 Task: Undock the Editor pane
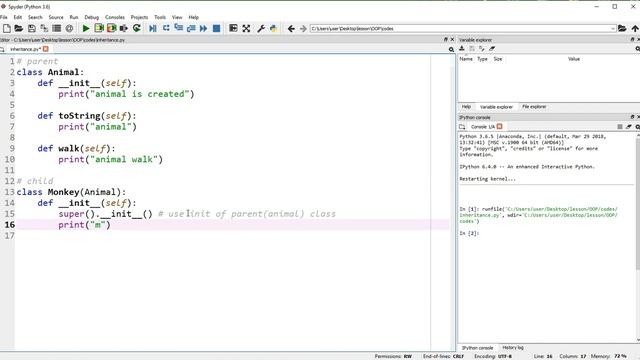pyautogui.click(x=446, y=40)
